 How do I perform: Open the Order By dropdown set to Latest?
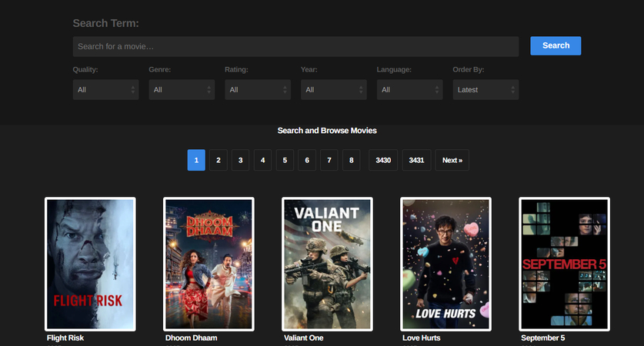(x=486, y=89)
